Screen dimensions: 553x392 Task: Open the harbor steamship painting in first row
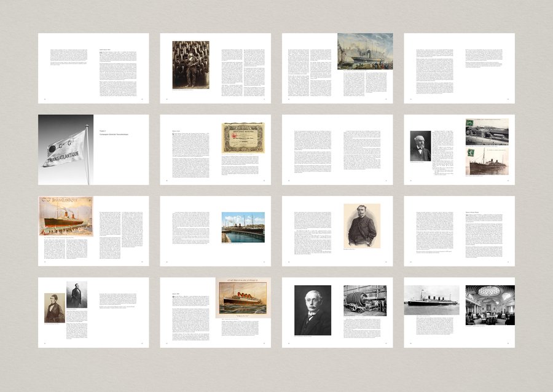point(365,52)
